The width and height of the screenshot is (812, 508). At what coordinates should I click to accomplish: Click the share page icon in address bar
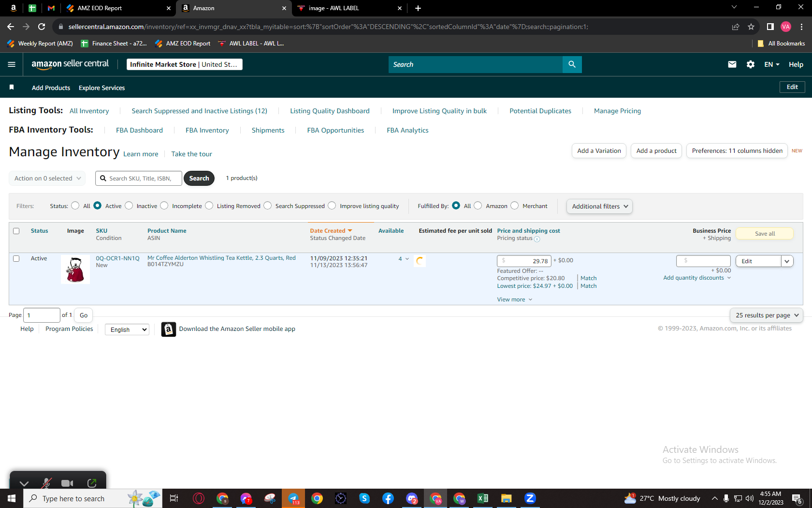[x=736, y=27]
